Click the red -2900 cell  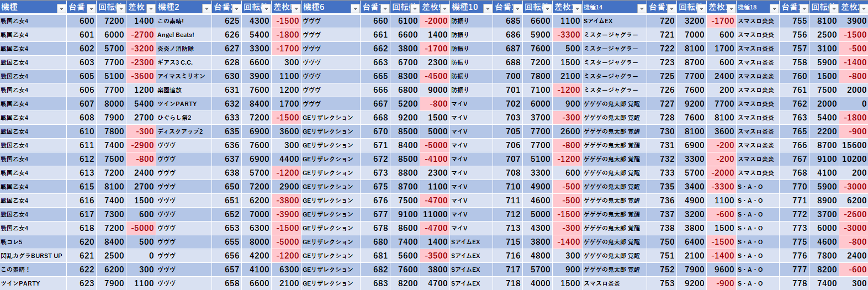[x=141, y=145]
